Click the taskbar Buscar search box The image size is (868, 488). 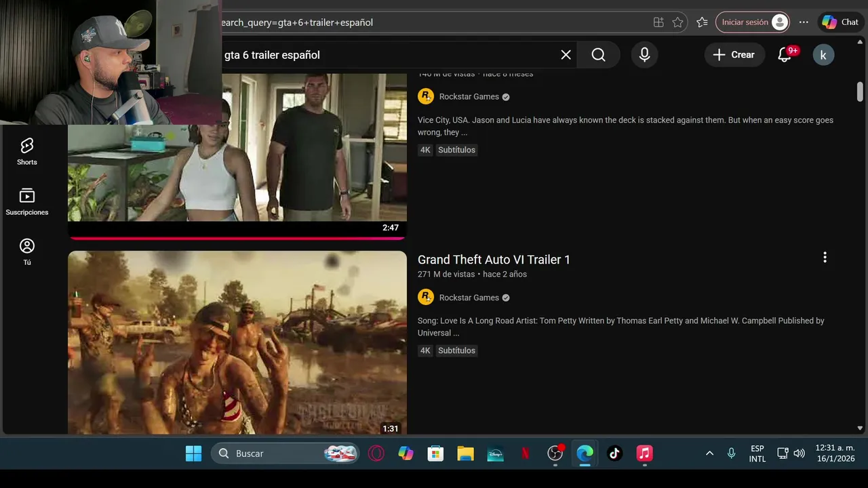pyautogui.click(x=285, y=453)
